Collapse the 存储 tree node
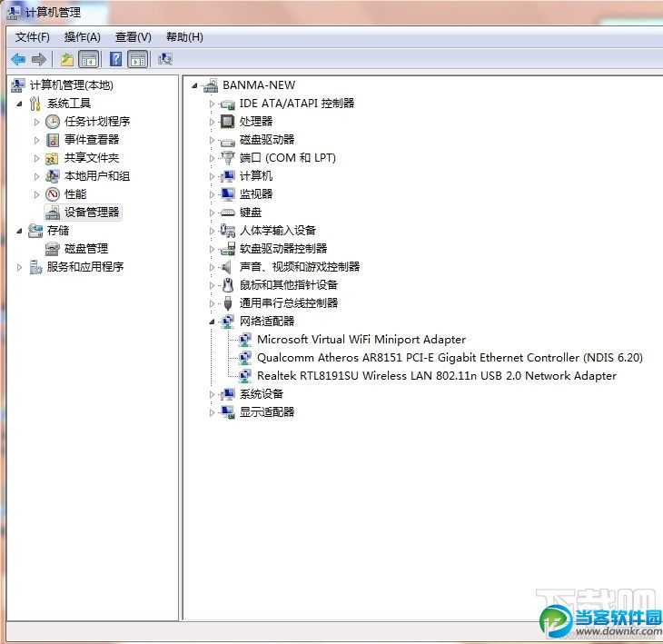This screenshot has width=663, height=644. tap(19, 231)
